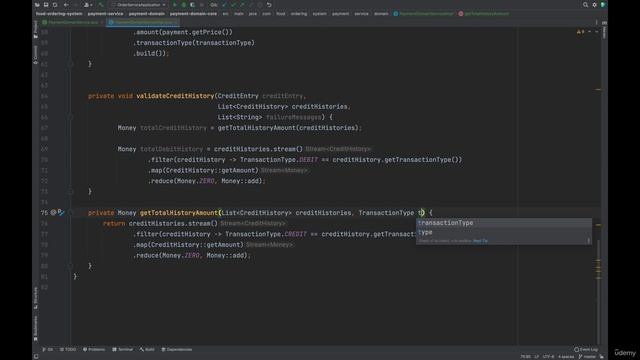Click the validateCreditHistory method name in code
The image size is (640, 360).
(175, 96)
